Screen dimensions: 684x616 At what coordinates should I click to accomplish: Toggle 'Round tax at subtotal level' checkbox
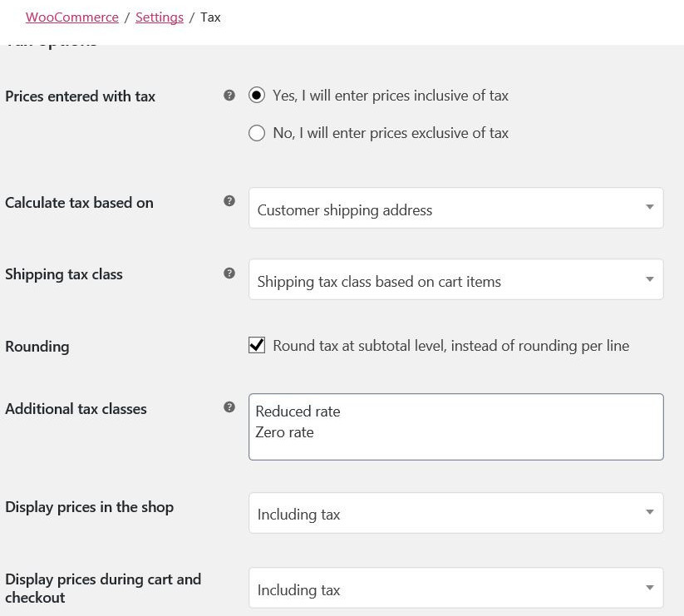click(x=257, y=345)
